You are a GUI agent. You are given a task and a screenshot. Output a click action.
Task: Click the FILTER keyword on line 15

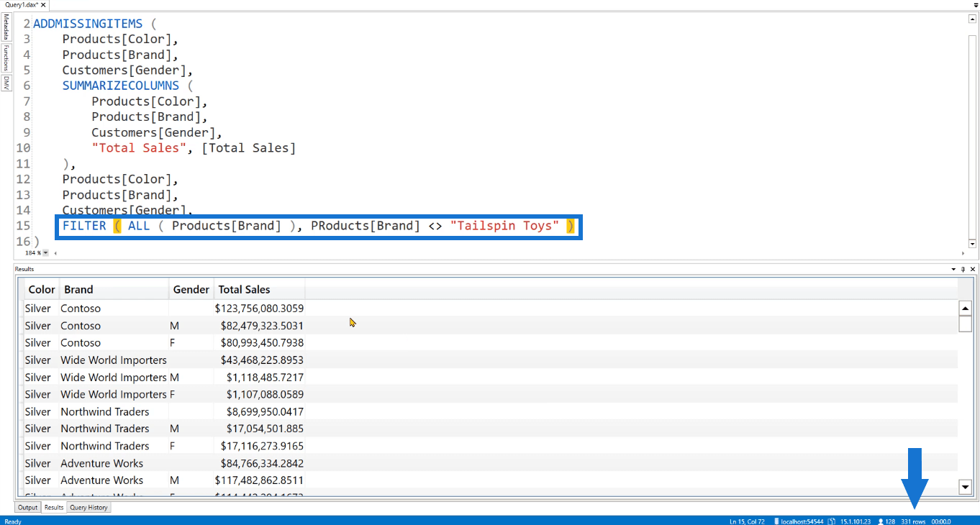[x=84, y=226]
